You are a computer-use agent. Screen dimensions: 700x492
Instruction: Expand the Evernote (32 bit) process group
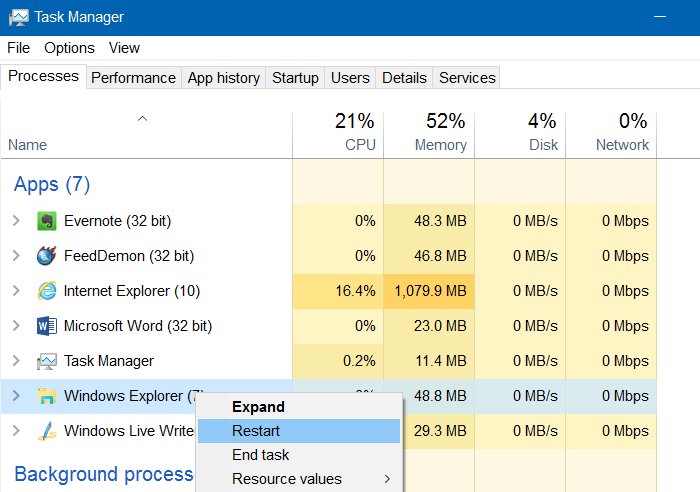point(17,221)
